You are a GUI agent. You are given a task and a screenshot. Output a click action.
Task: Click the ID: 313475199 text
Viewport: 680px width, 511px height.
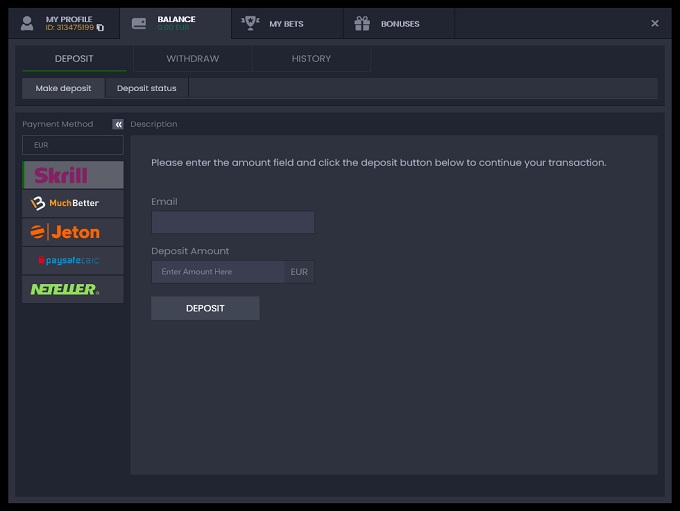pyautogui.click(x=70, y=28)
